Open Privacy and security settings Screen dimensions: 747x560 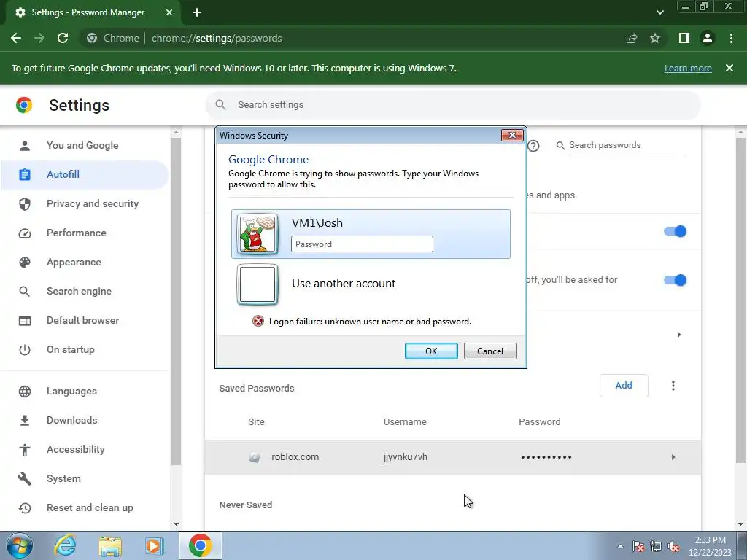[93, 203]
